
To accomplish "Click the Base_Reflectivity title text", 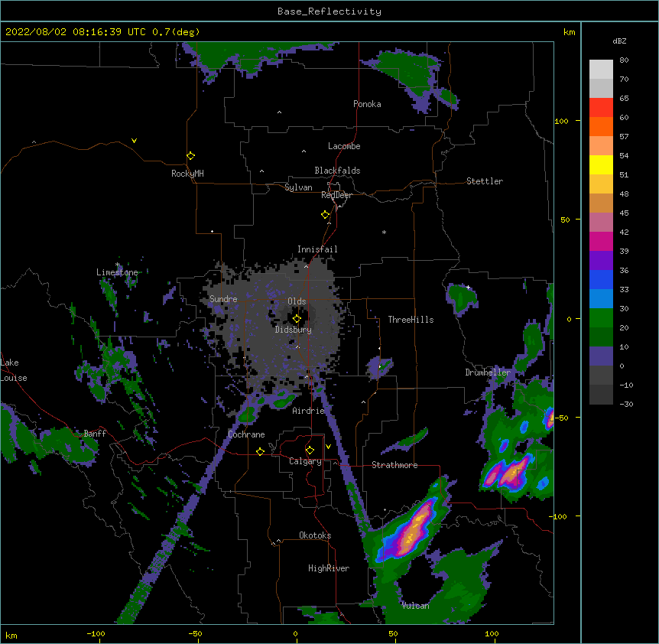I will pyautogui.click(x=329, y=11).
